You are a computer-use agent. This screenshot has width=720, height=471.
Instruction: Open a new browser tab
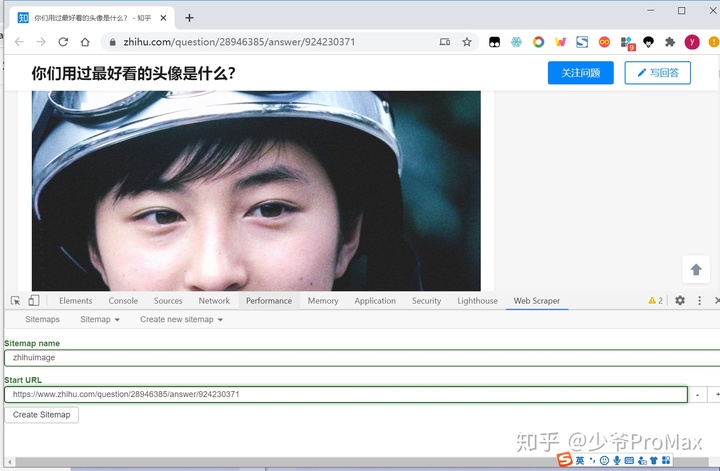click(189, 18)
